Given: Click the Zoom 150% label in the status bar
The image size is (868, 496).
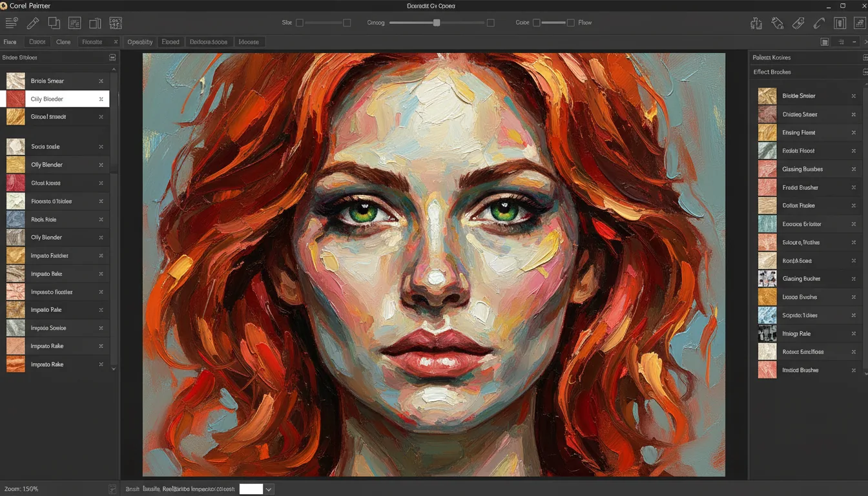Looking at the screenshot, I should pos(19,489).
